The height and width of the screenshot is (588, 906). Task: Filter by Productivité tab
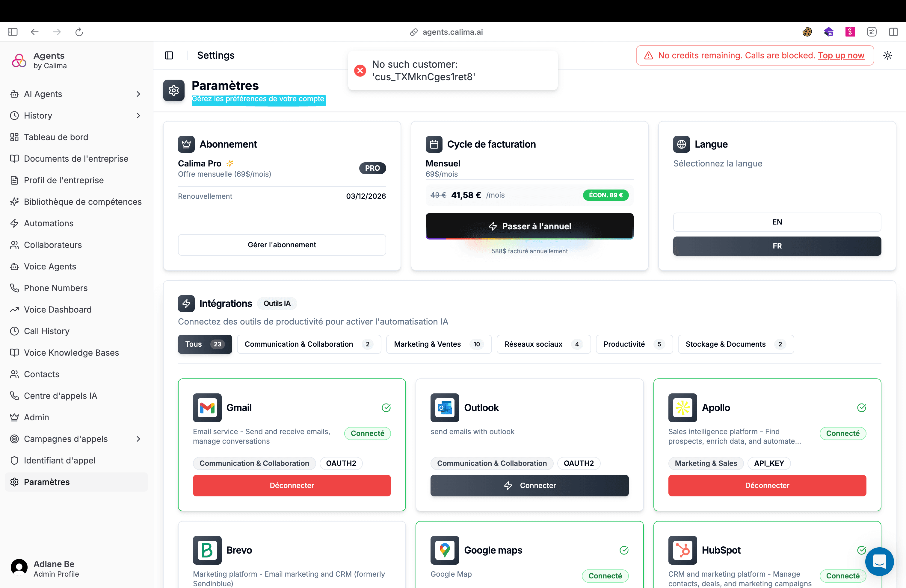click(634, 344)
